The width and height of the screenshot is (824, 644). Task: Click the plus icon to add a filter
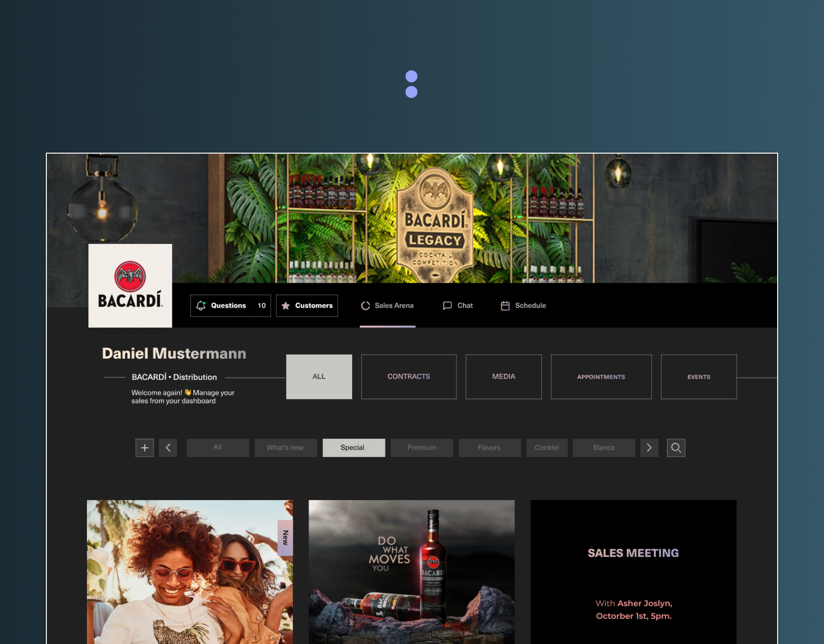(144, 448)
